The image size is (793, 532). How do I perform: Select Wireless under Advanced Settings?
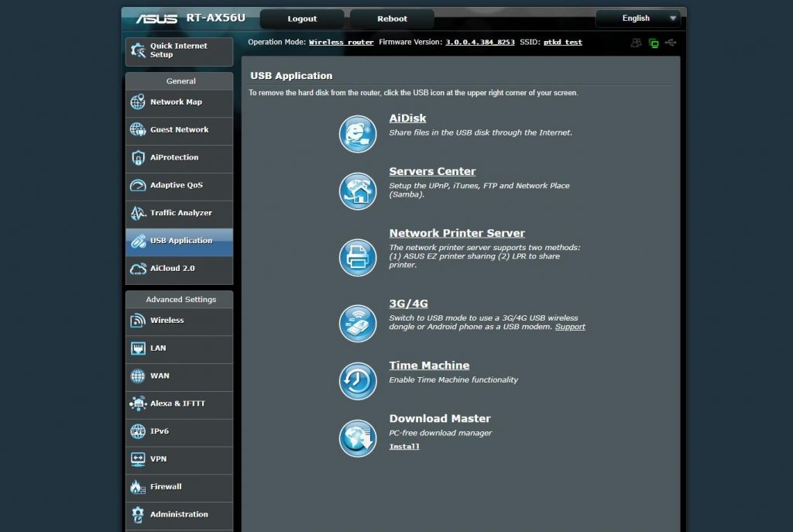click(180, 321)
